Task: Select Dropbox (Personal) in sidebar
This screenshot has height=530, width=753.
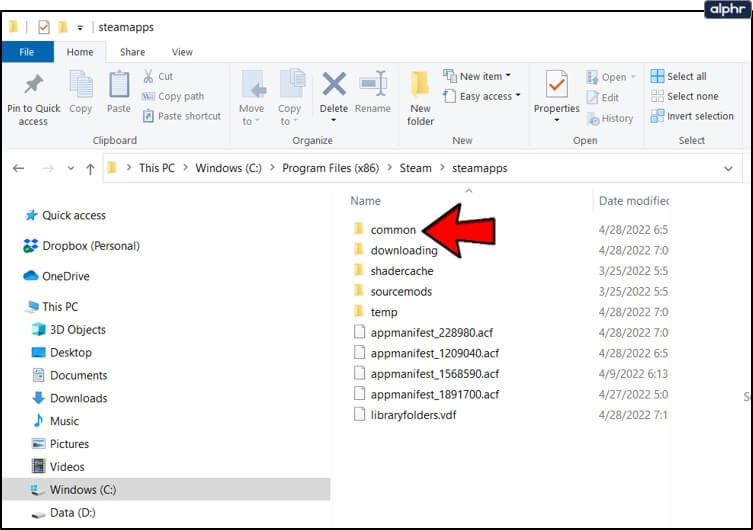Action: coord(81,246)
